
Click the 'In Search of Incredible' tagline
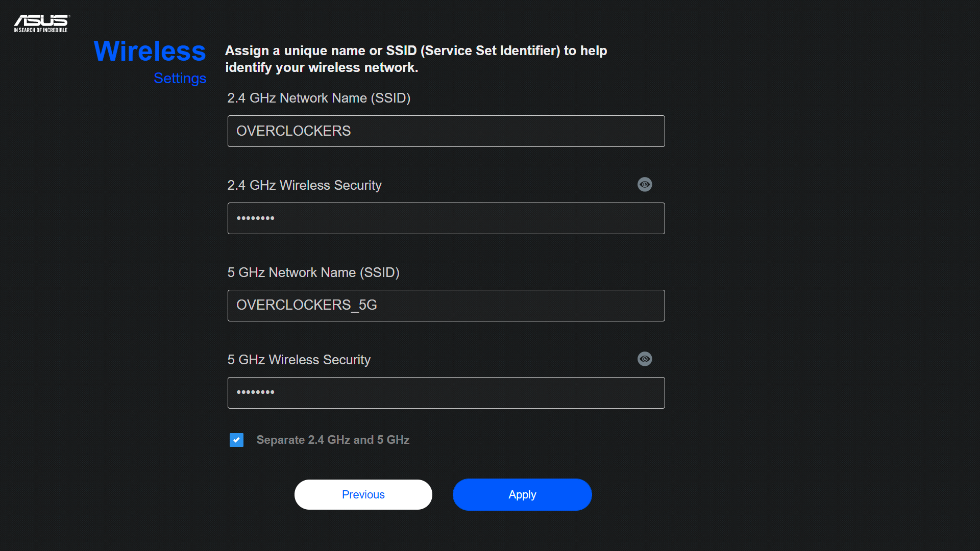(x=40, y=30)
